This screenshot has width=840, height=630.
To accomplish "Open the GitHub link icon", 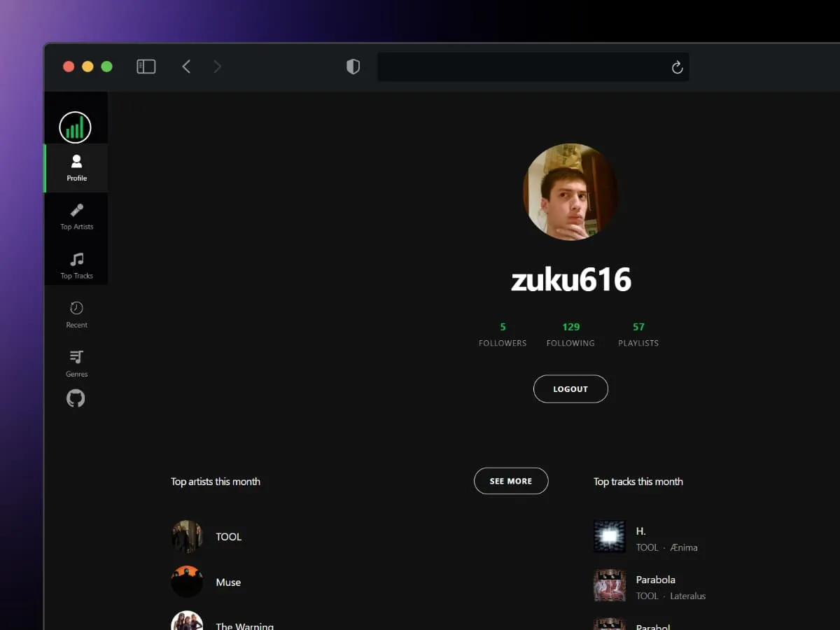I will pos(76,398).
